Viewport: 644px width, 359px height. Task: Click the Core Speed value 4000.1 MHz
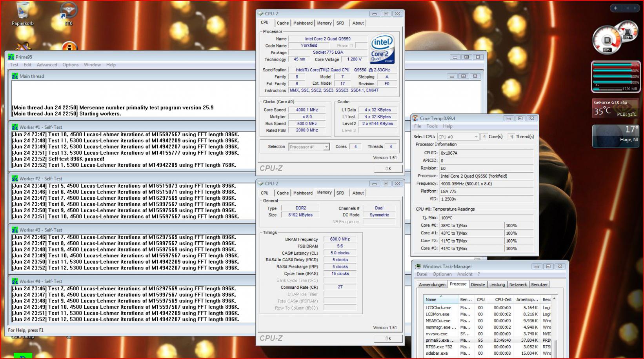click(307, 110)
